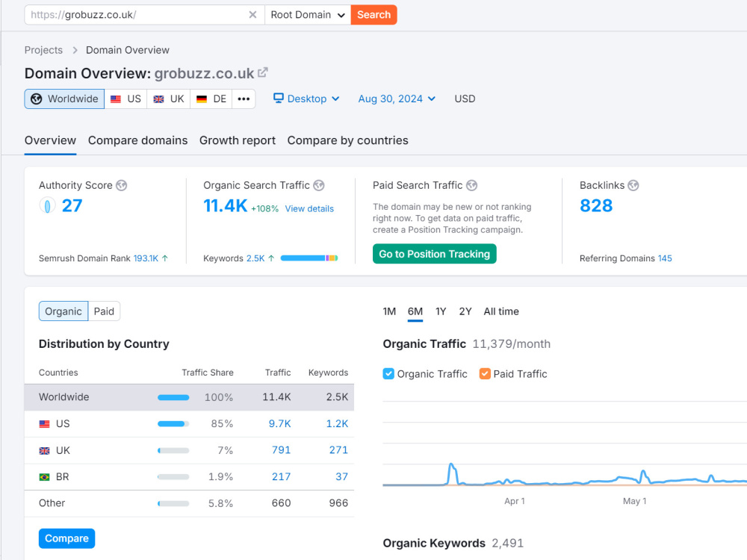
Task: Select US database filter
Action: 125,99
